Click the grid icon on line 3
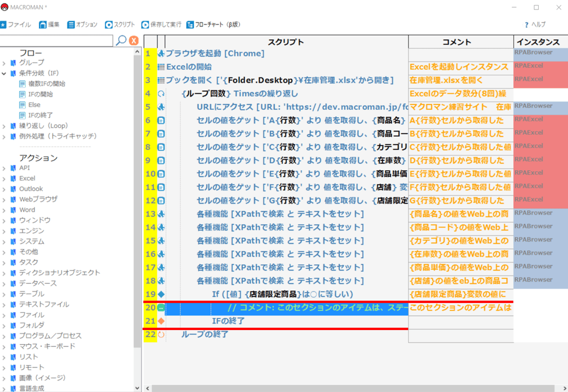Image resolution: width=568 pixels, height=392 pixels. (161, 80)
